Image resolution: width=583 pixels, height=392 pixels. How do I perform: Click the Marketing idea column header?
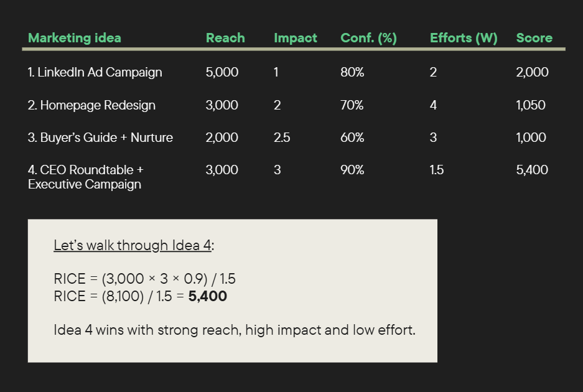pos(75,38)
